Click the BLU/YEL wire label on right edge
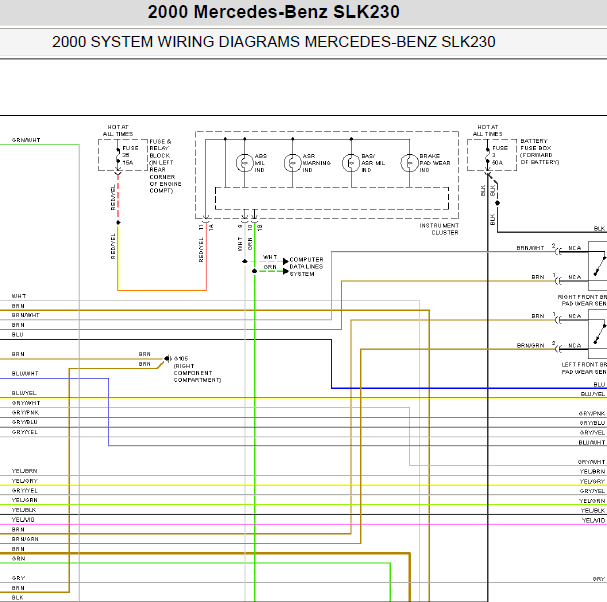Image resolution: width=607 pixels, height=602 pixels. tap(593, 394)
